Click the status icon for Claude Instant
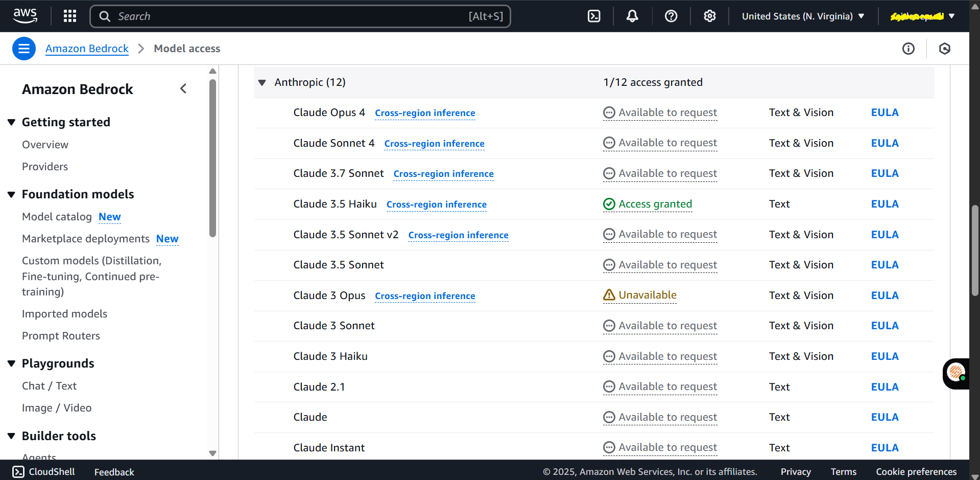This screenshot has height=480, width=980. pos(609,447)
